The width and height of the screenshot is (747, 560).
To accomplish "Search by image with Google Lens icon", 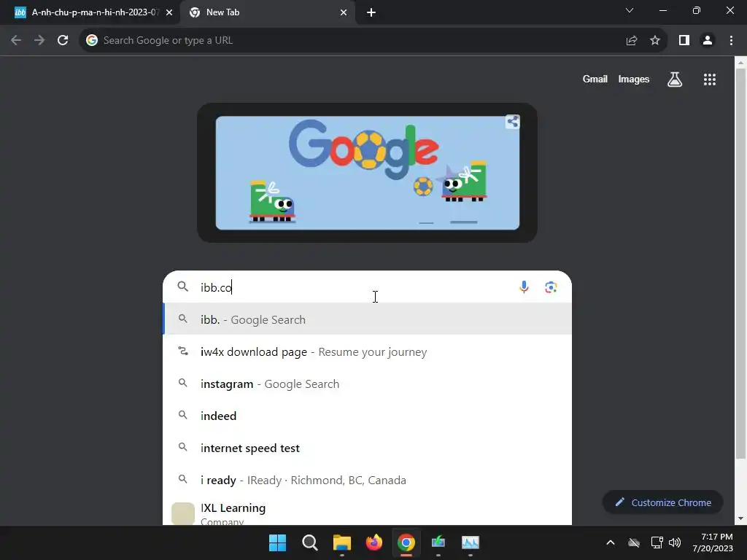I will tap(551, 287).
